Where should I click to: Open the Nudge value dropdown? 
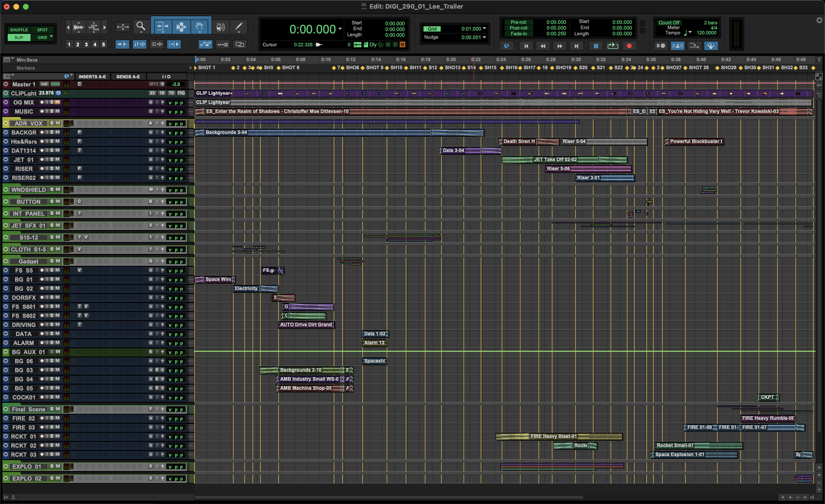pyautogui.click(x=484, y=37)
